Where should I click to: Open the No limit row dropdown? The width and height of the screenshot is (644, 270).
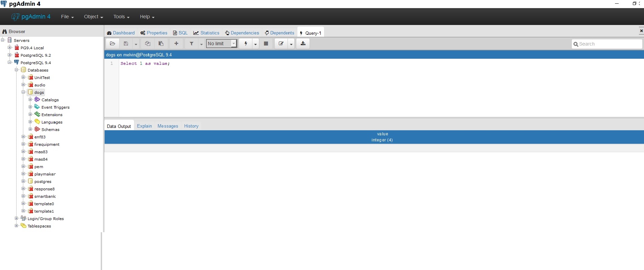click(x=221, y=44)
